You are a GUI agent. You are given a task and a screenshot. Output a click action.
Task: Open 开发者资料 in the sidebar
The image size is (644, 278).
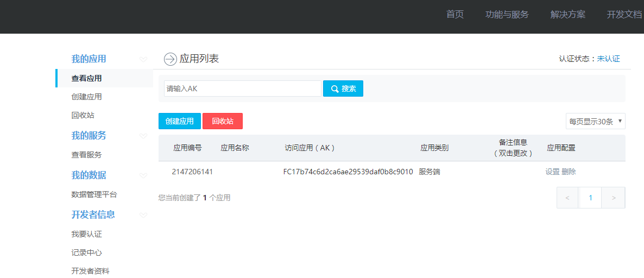(x=90, y=271)
